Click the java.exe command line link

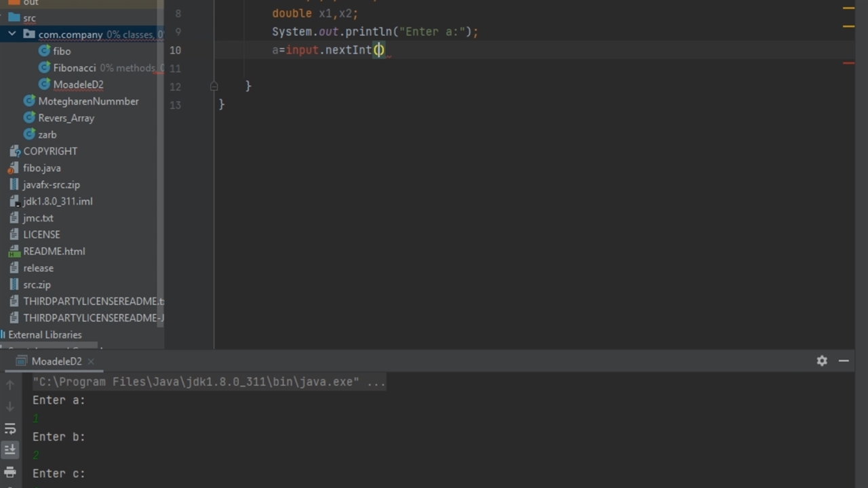click(x=209, y=382)
